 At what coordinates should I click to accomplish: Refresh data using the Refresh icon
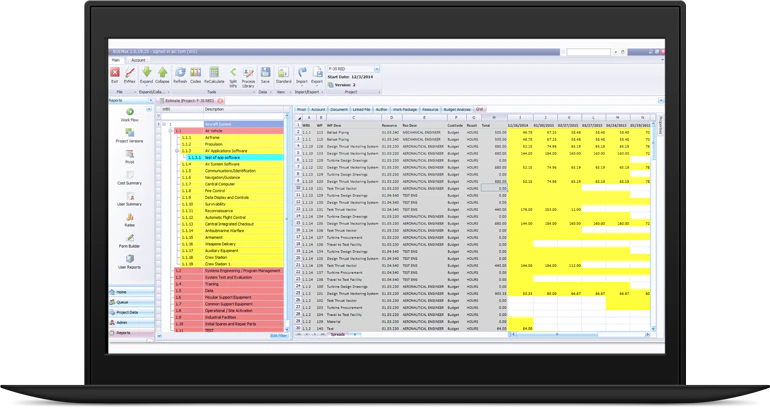click(x=180, y=72)
